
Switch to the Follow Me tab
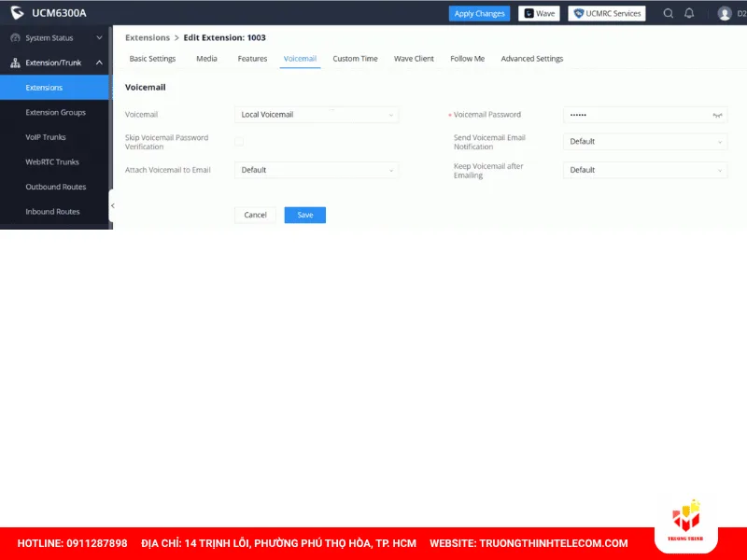[468, 59]
